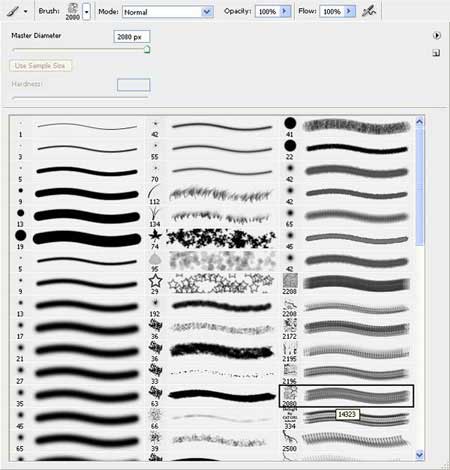This screenshot has width=450, height=470.
Task: Click the brush list scroll down arrow
Action: 420,454
